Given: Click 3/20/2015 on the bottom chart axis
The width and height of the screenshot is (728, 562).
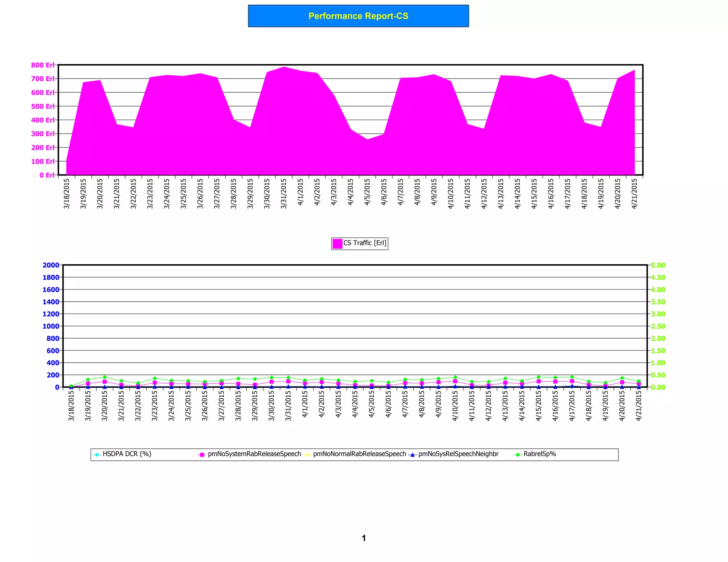Looking at the screenshot, I should [105, 406].
